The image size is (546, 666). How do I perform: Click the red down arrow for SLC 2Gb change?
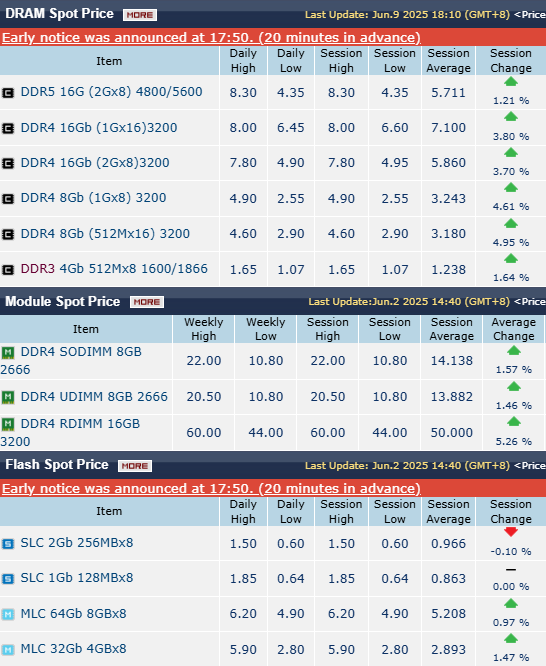511,532
